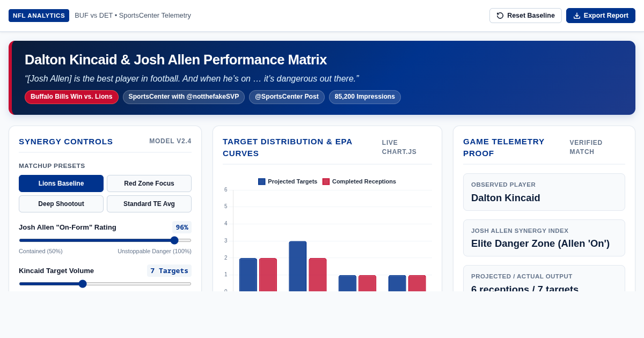
Task: Click the tallest blue Projected Targets bar
Action: click(x=298, y=266)
